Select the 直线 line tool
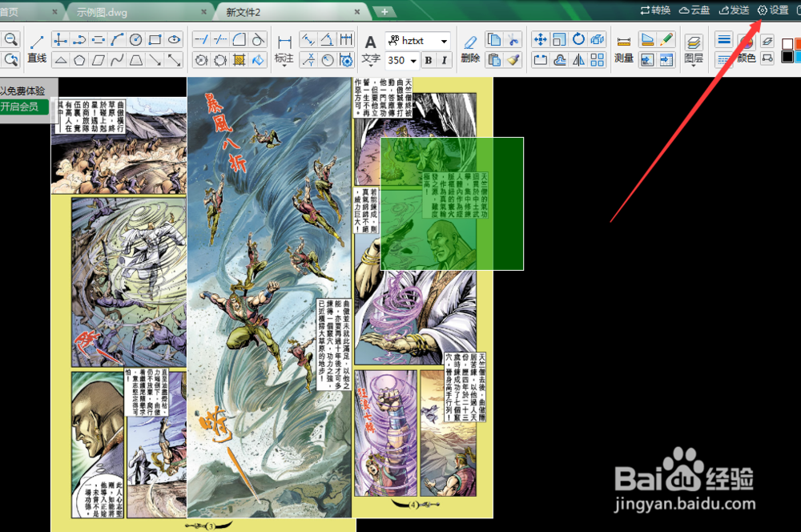The height and width of the screenshot is (532, 801). click(37, 49)
